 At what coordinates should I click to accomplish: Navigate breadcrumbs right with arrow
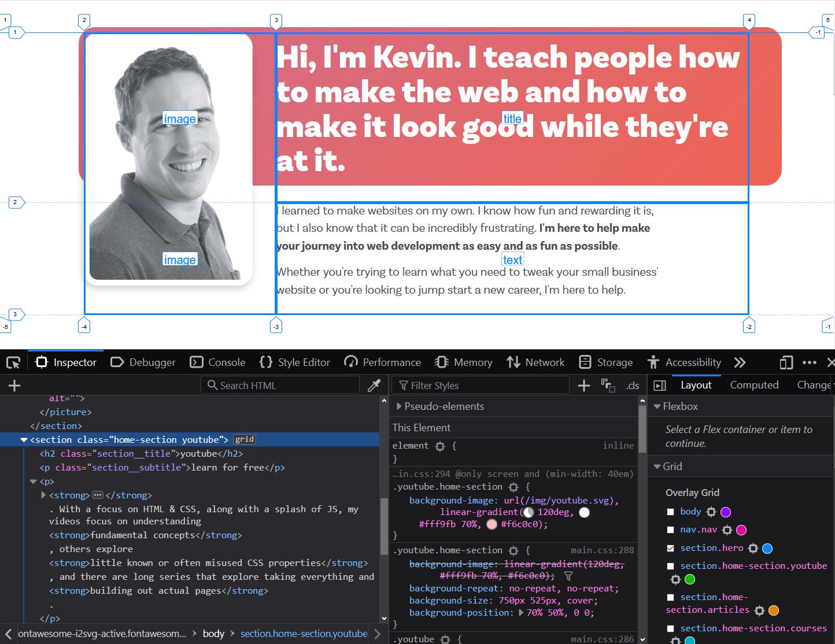point(378,634)
